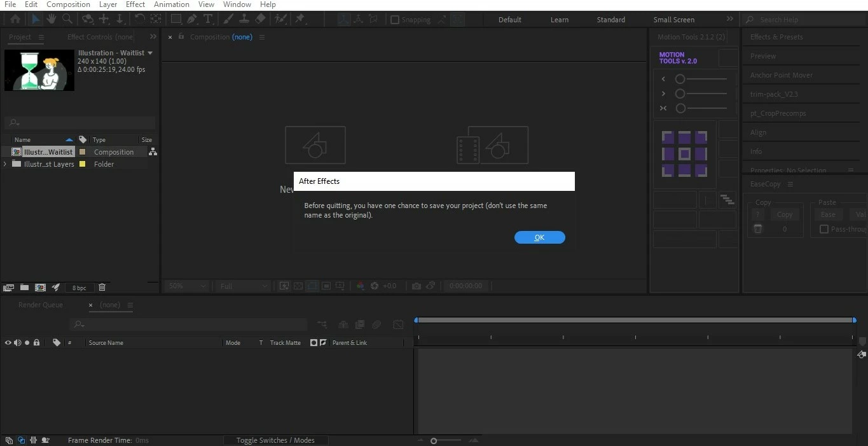Screen dimensions: 868x446
Task: Click OK in the After Effects dialog
Action: [x=539, y=237]
